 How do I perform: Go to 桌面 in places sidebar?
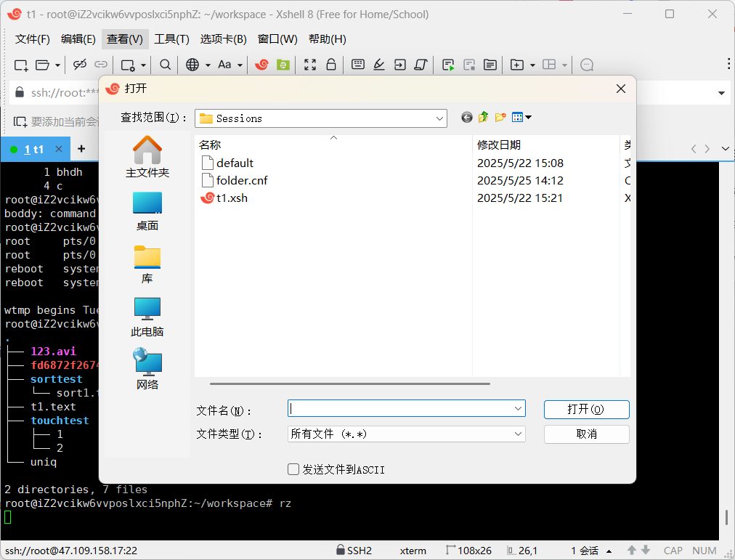click(x=147, y=211)
